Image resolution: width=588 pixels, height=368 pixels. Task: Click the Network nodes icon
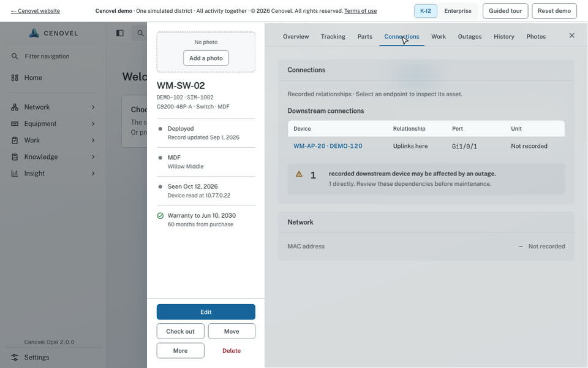(15, 107)
